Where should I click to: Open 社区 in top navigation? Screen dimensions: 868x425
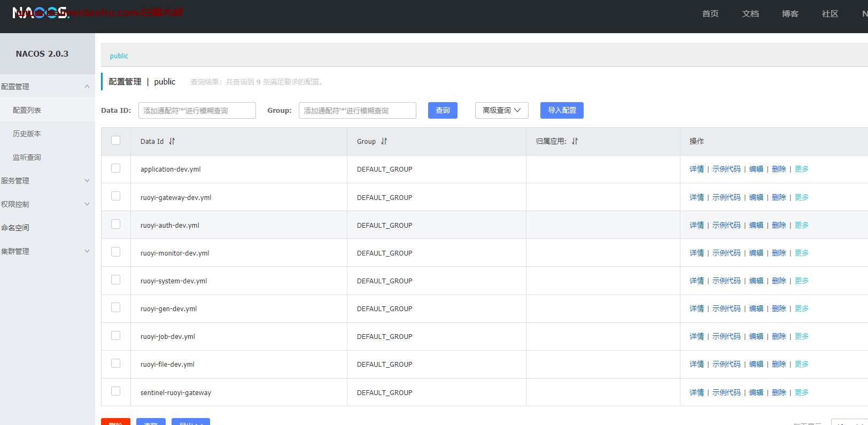click(830, 13)
